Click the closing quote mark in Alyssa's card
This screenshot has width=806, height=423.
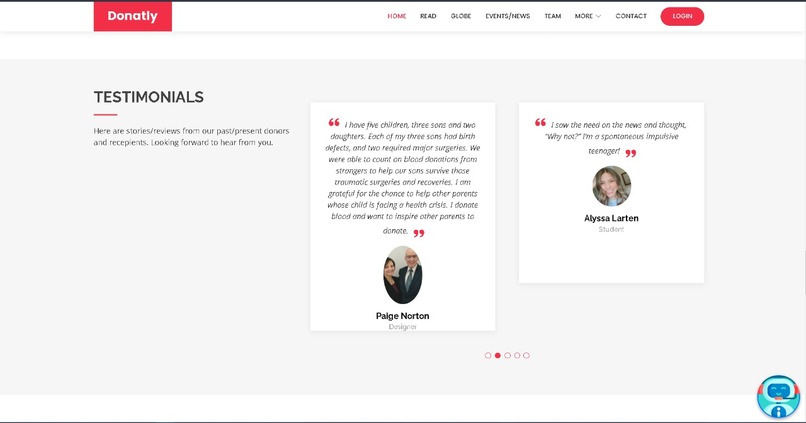631,153
